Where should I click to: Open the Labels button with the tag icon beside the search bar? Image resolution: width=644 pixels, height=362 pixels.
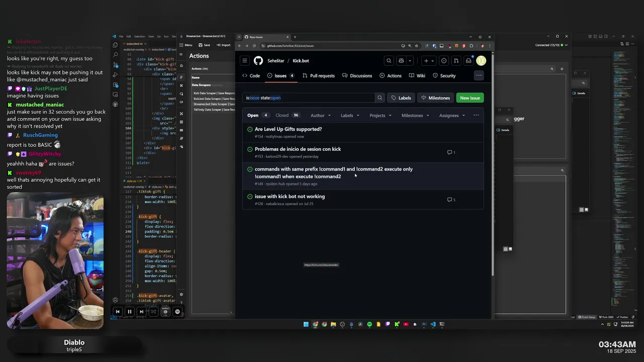[x=401, y=98]
